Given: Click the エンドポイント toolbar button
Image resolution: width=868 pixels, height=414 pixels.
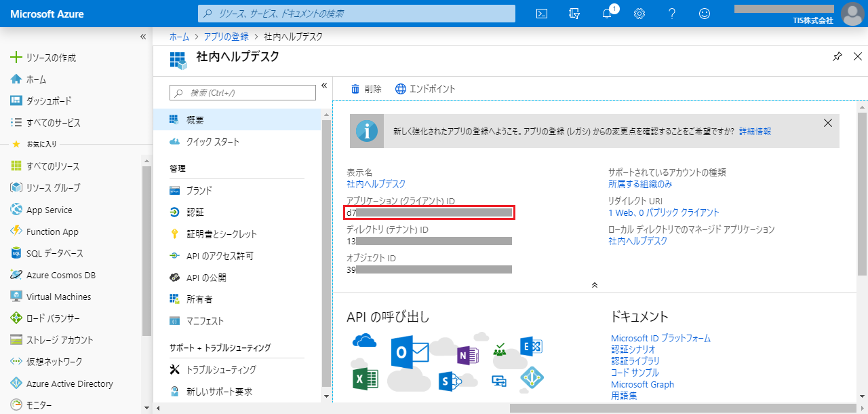Looking at the screenshot, I should click(425, 89).
